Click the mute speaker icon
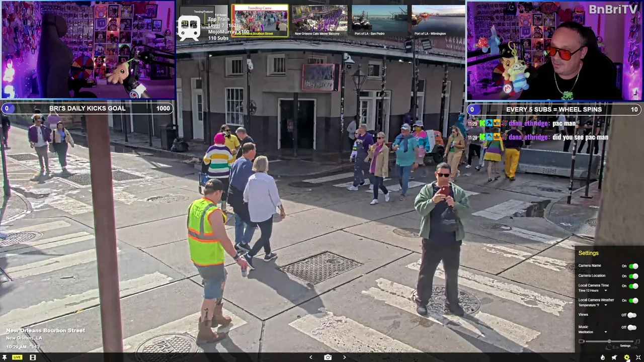Screen dimensions: 644x362 614,357
